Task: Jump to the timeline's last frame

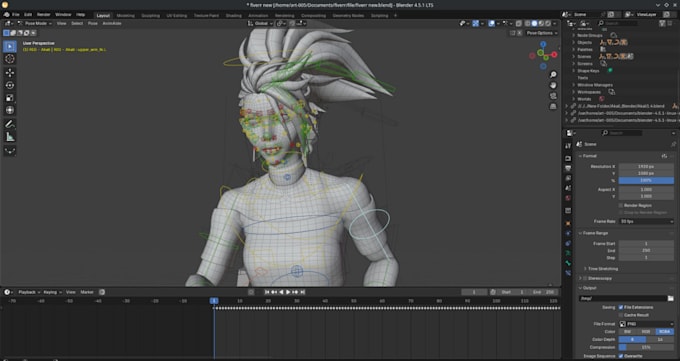Action: point(303,292)
